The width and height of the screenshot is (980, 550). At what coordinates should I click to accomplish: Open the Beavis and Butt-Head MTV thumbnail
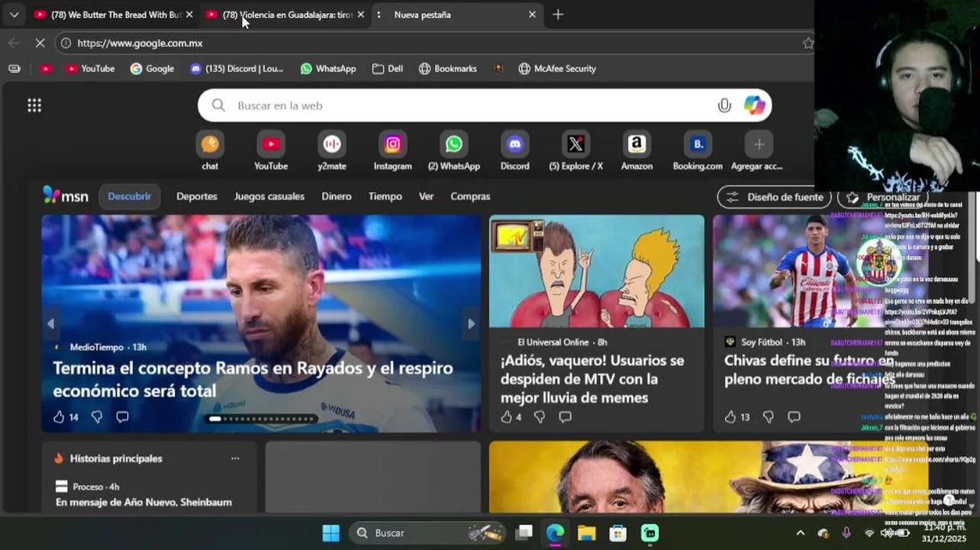pos(597,271)
